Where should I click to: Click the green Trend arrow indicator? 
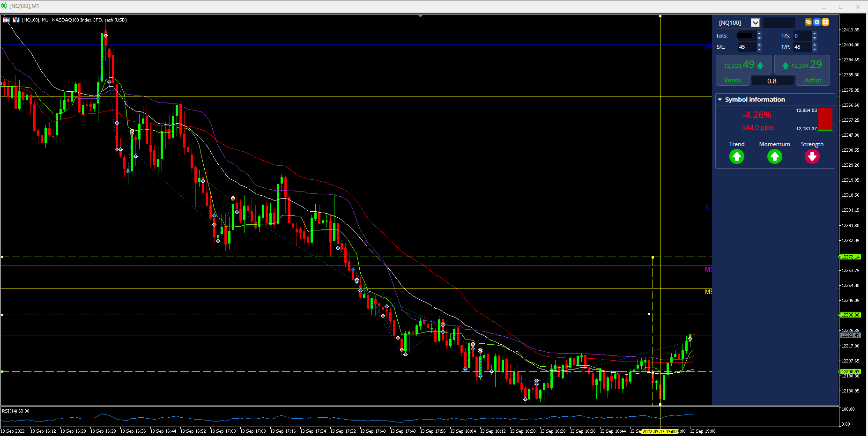(737, 156)
